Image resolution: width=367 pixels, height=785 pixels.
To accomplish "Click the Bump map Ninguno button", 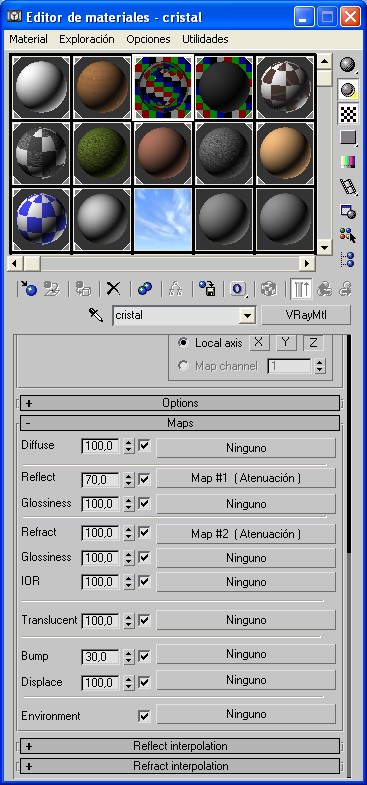I will (246, 654).
